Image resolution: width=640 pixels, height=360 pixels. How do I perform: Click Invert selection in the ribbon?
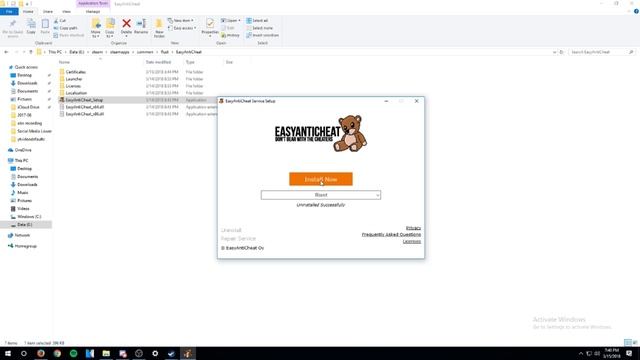pyautogui.click(x=262, y=35)
